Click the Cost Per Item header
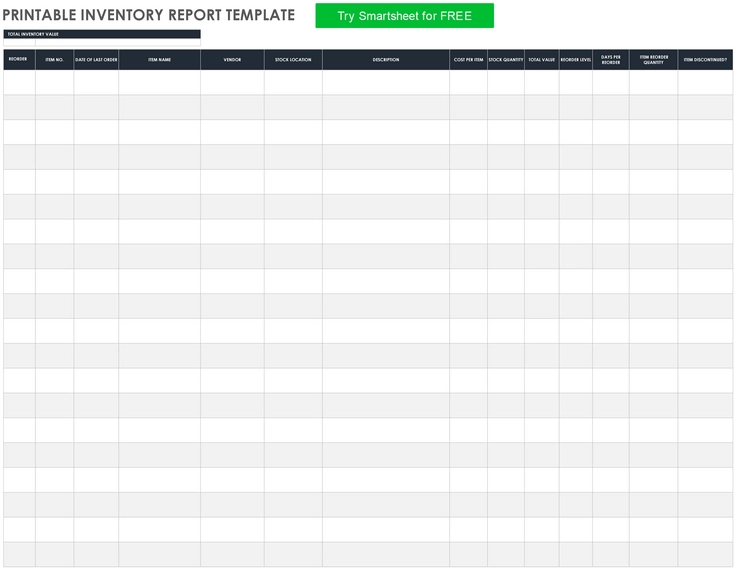The height and width of the screenshot is (569, 735). coord(468,60)
